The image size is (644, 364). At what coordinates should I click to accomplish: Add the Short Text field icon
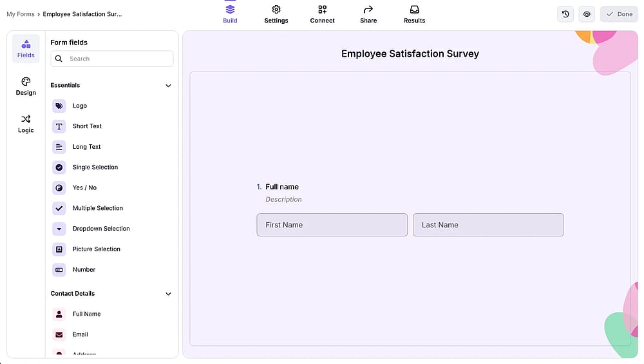click(x=59, y=126)
